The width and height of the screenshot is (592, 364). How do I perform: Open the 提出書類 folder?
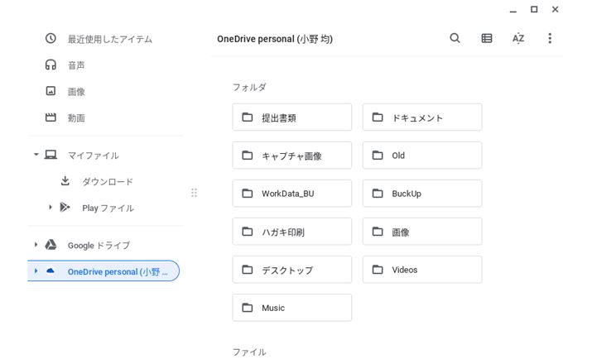pyautogui.click(x=291, y=117)
